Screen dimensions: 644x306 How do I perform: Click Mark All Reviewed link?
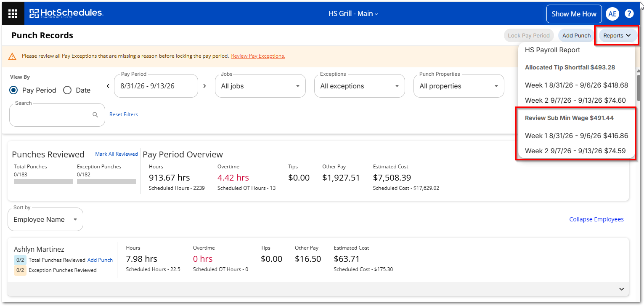[117, 154]
